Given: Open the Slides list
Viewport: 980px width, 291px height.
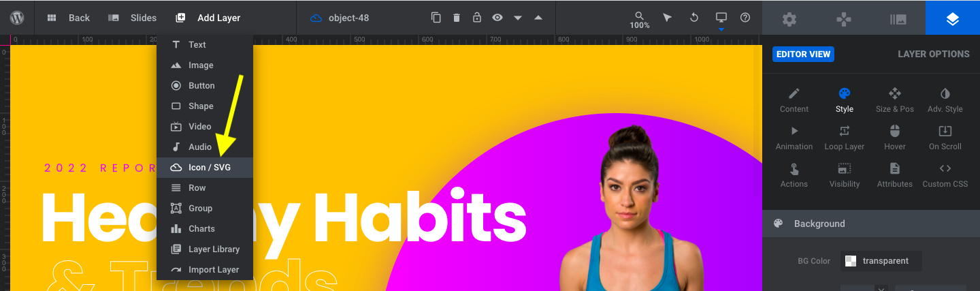Looking at the screenshot, I should click(x=133, y=18).
